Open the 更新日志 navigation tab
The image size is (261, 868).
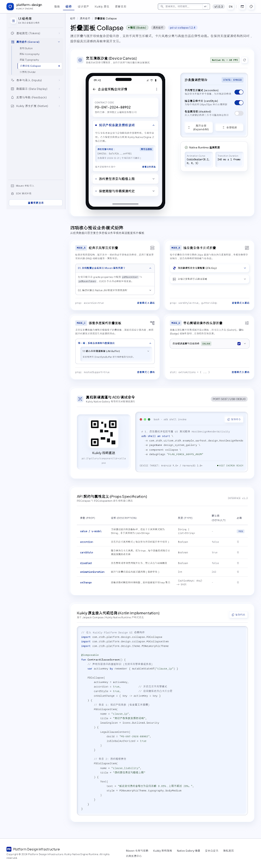coord(121,7)
